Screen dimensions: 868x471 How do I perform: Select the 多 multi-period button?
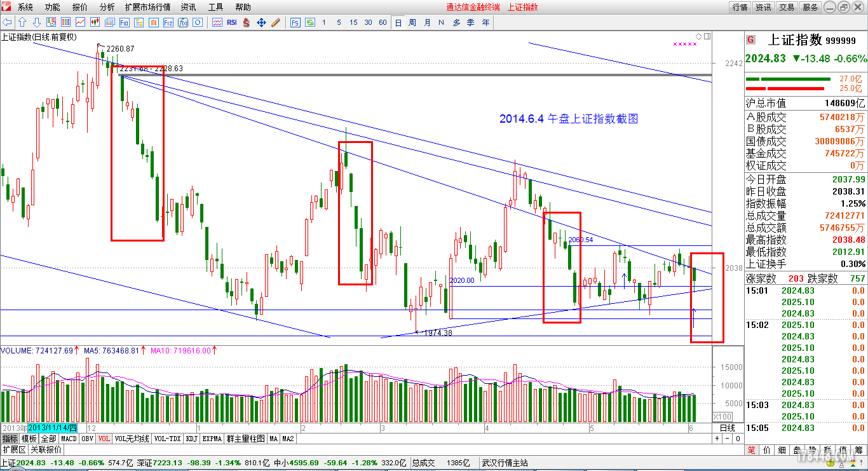pyautogui.click(x=456, y=22)
